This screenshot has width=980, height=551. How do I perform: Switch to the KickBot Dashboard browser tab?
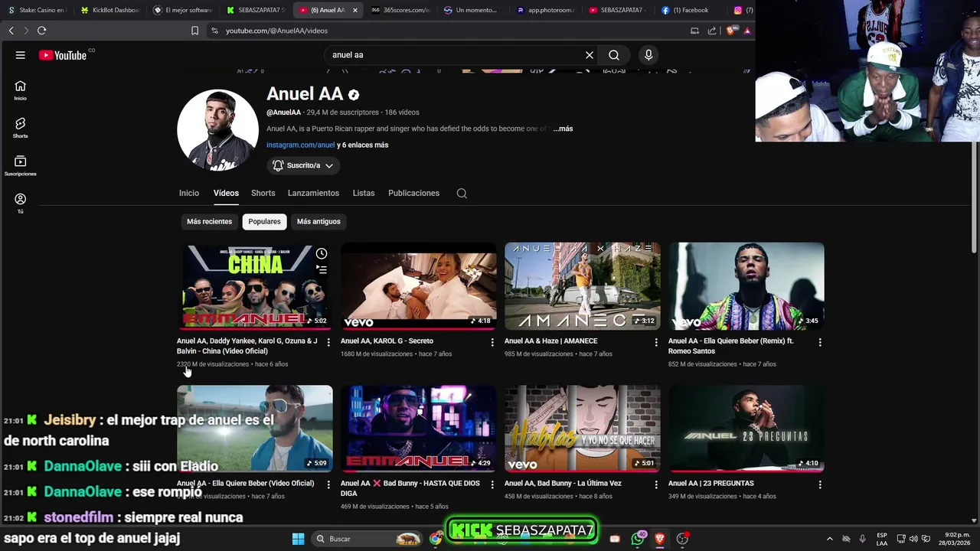coord(109,10)
